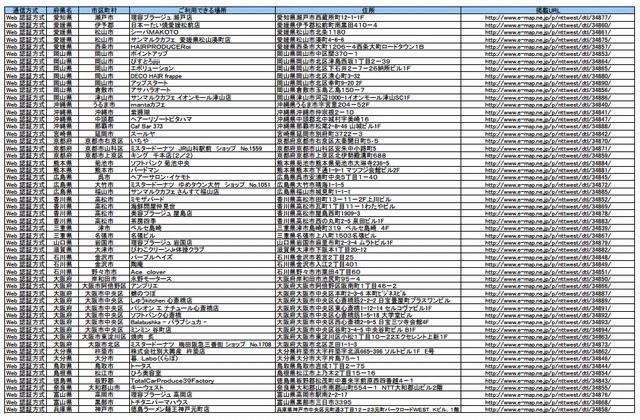Viewport: 640px width, 420px height.
Task: Click the 住所 column header
Action: (368, 10)
